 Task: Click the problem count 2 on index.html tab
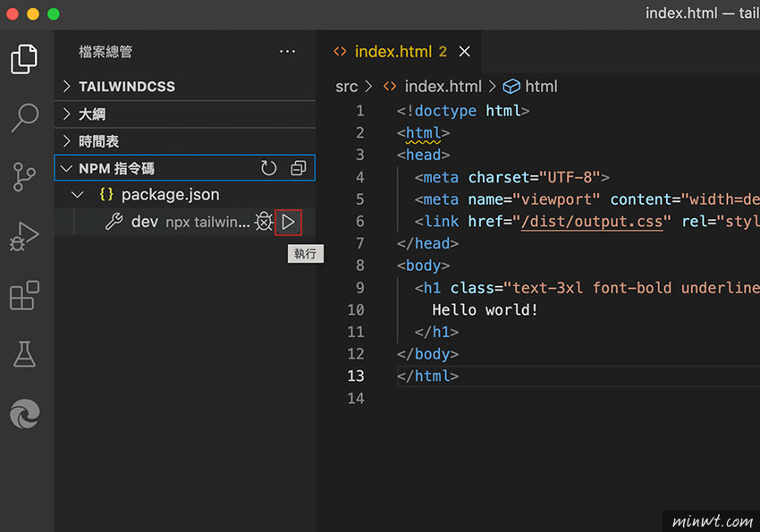point(443,51)
